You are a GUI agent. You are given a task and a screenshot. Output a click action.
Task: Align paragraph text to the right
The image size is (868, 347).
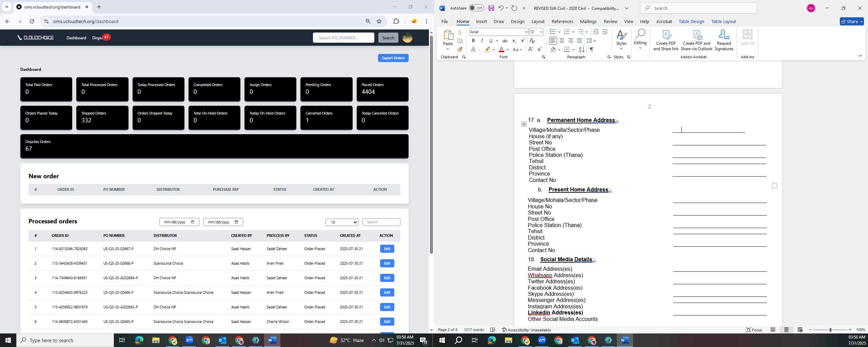[x=571, y=41]
